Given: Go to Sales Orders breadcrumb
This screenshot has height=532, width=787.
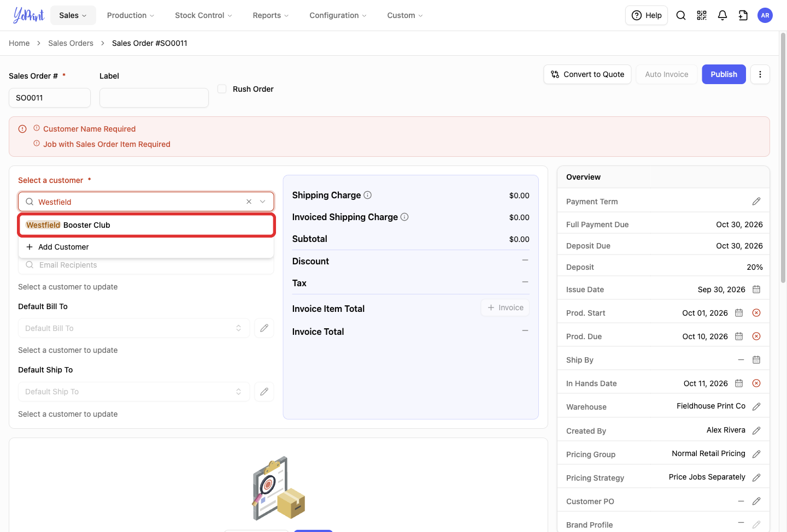Looking at the screenshot, I should 71,43.
